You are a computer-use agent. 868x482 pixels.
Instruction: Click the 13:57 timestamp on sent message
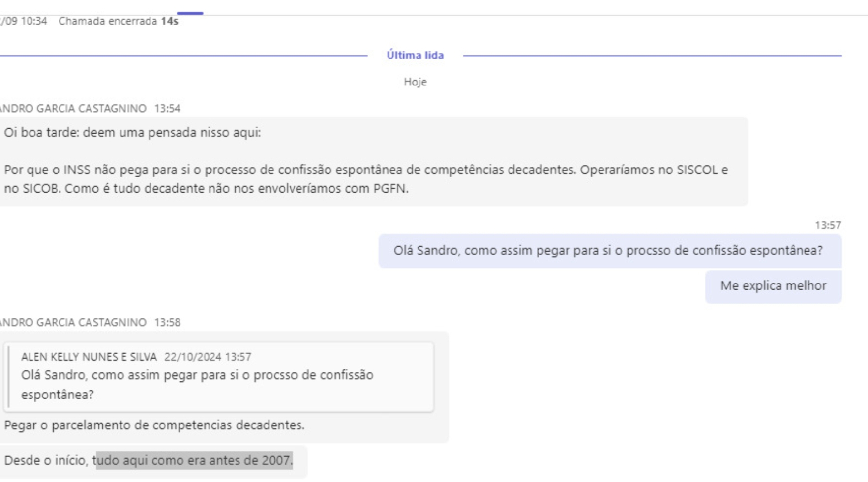point(828,226)
